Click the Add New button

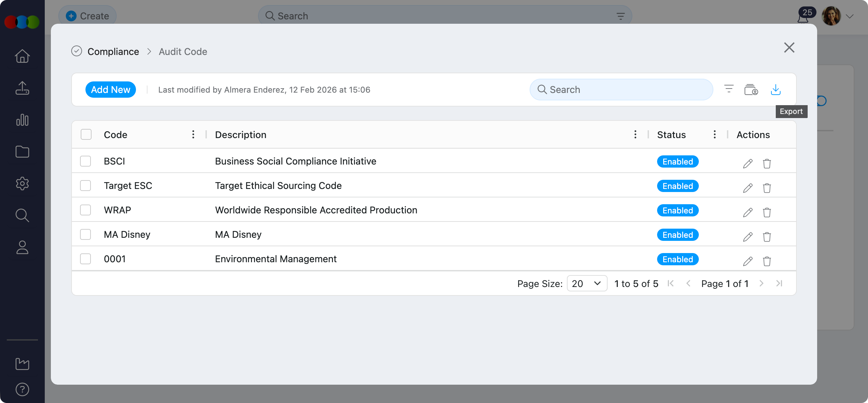coord(111,90)
